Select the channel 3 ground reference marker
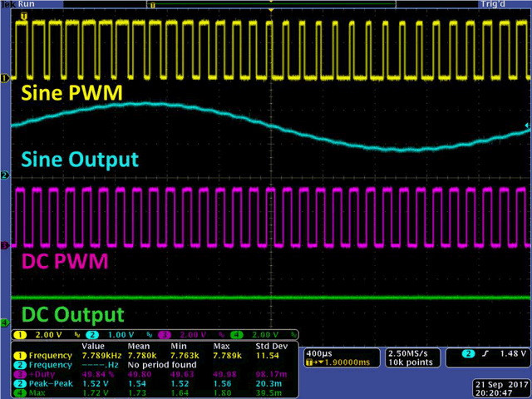The image size is (532, 399). (x=4, y=245)
